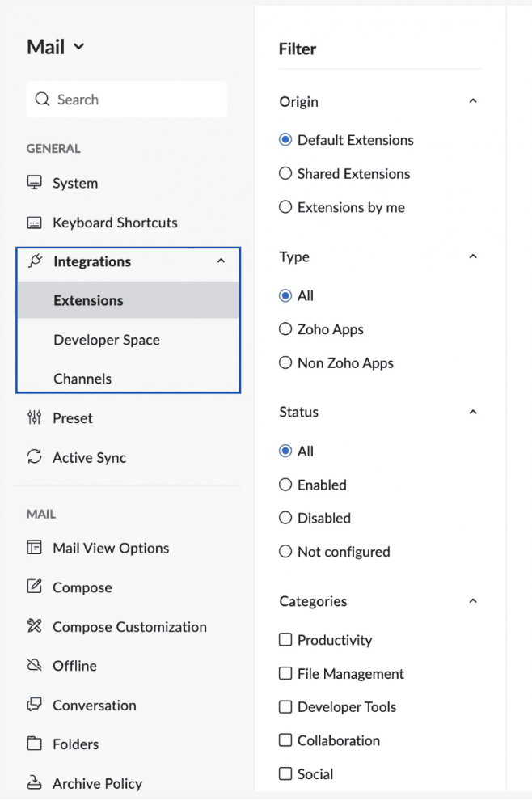This screenshot has height=801, width=532.
Task: Click the Integrations plug icon
Action: coord(35,261)
